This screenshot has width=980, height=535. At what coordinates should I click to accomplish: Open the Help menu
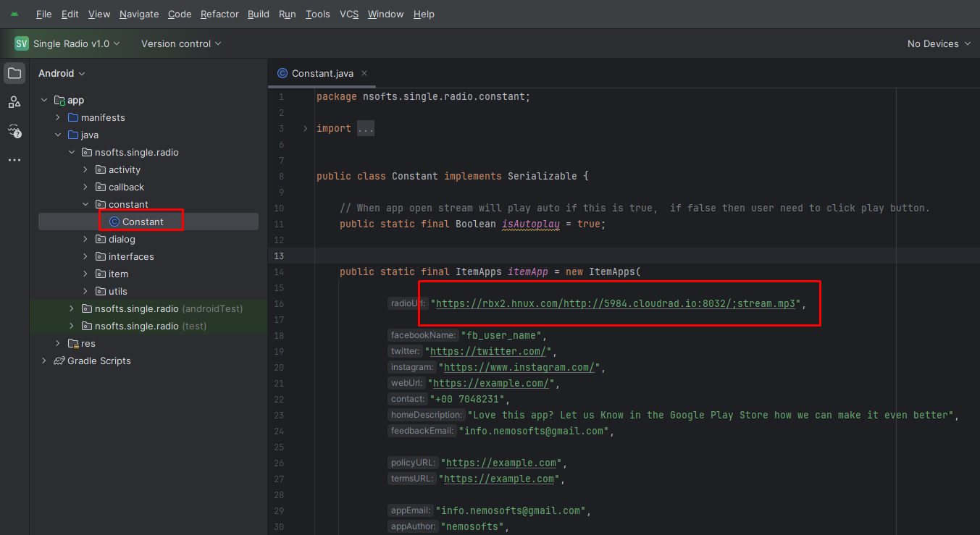pyautogui.click(x=424, y=14)
